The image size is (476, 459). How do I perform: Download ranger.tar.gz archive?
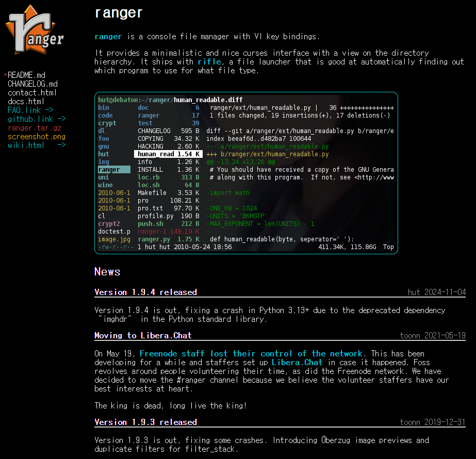pos(35,128)
